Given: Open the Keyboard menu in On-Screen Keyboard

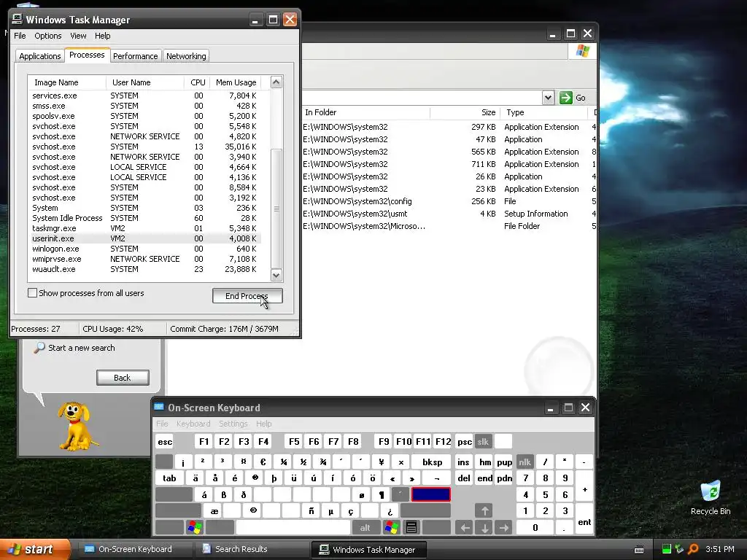Looking at the screenshot, I should (x=193, y=424).
